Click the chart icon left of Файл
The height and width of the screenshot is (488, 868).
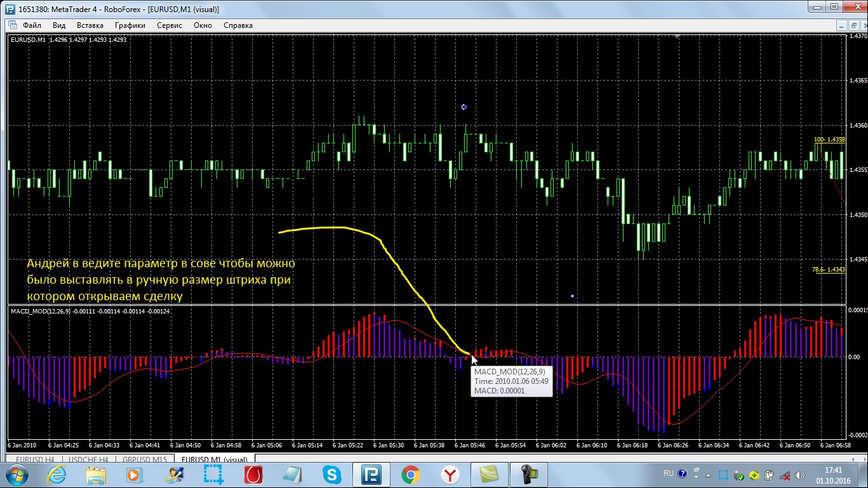13,25
